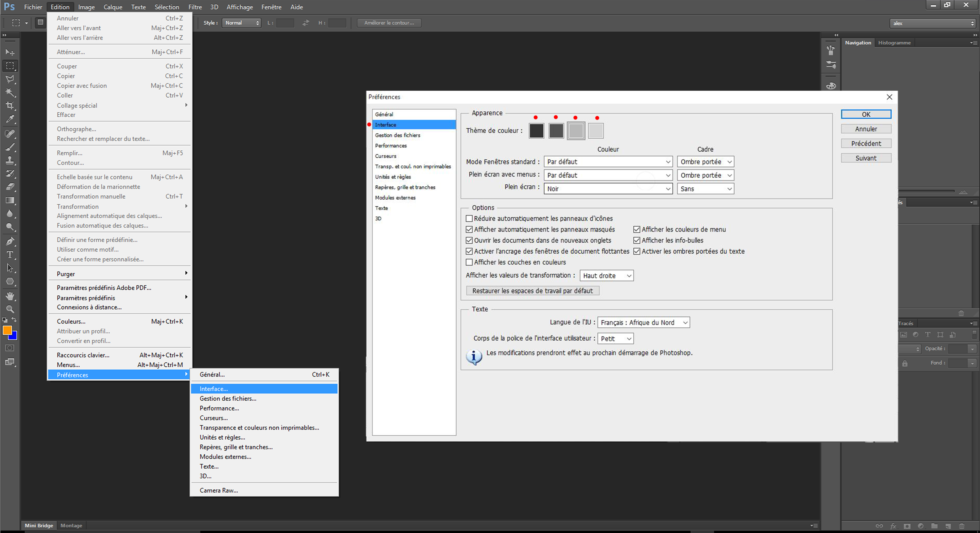Select the Magic Wand tool
Screen dimensions: 980x533
coord(10,92)
